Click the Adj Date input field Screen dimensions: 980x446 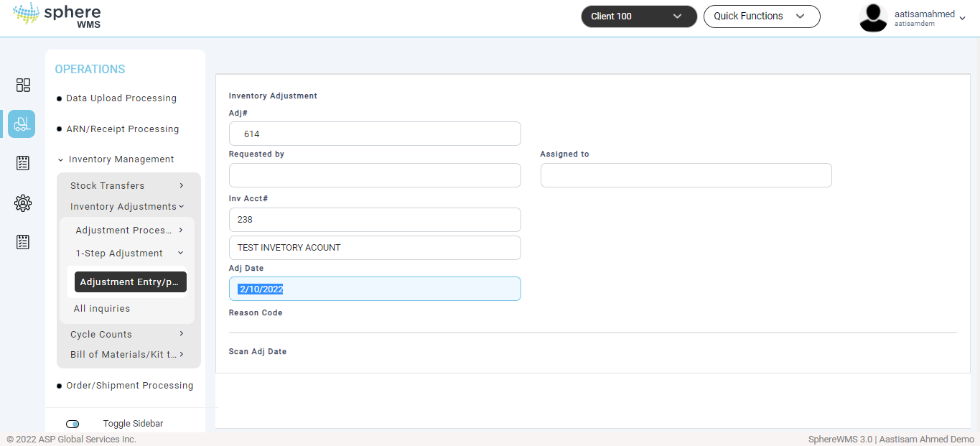[x=375, y=289]
